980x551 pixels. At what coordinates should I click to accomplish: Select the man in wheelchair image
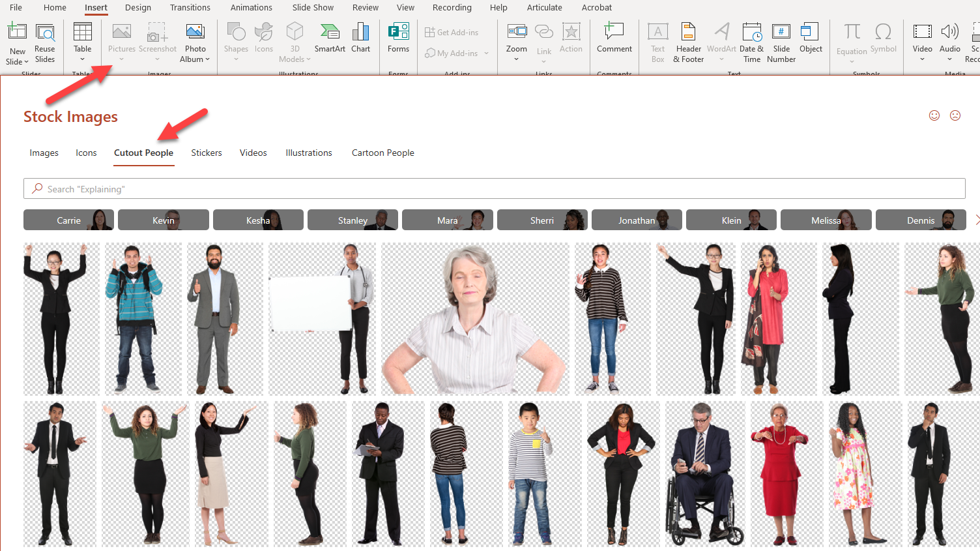[x=702, y=474]
